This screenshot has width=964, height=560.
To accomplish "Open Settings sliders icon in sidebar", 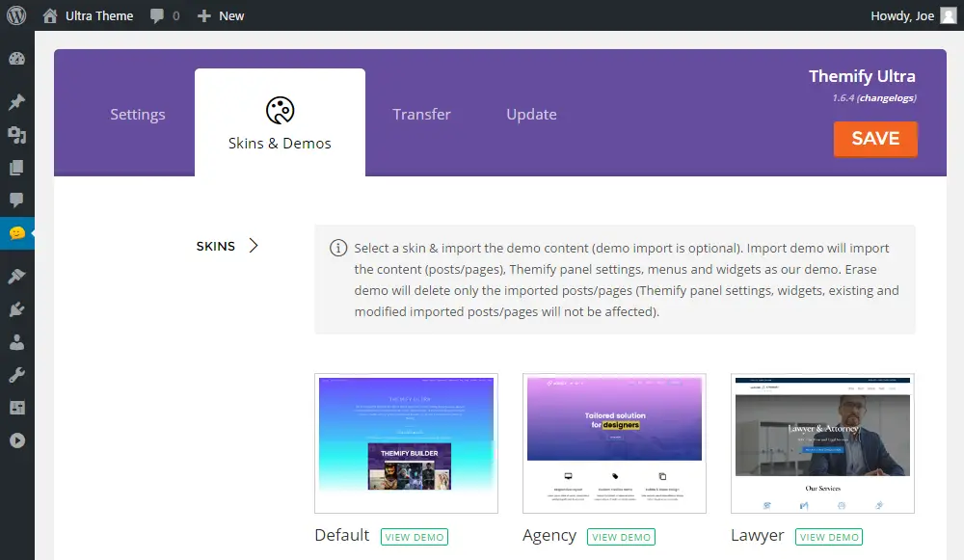I will tap(16, 408).
